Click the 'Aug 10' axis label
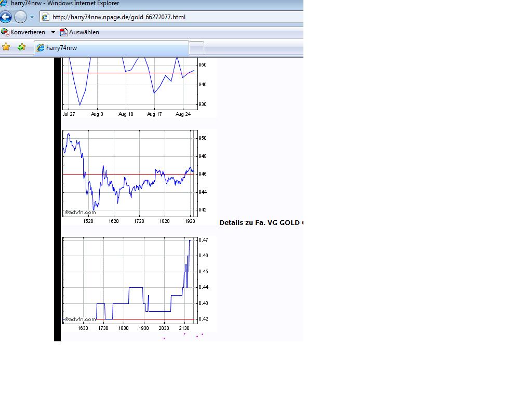The height and width of the screenshot is (399, 532). [x=126, y=114]
